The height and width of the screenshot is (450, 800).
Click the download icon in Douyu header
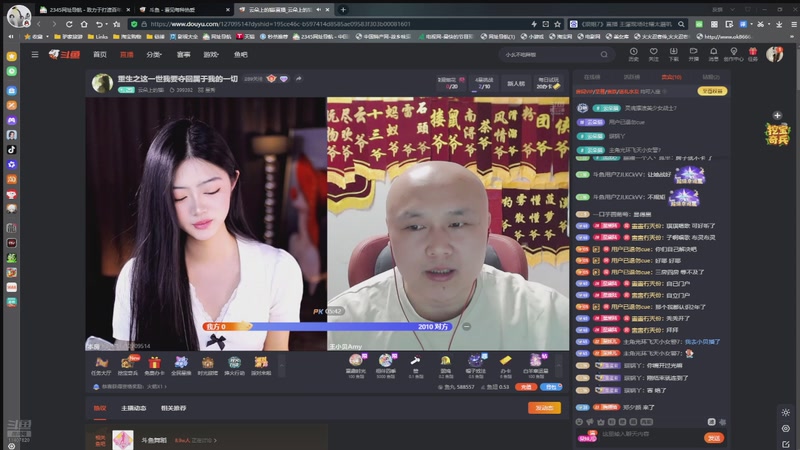[673, 54]
